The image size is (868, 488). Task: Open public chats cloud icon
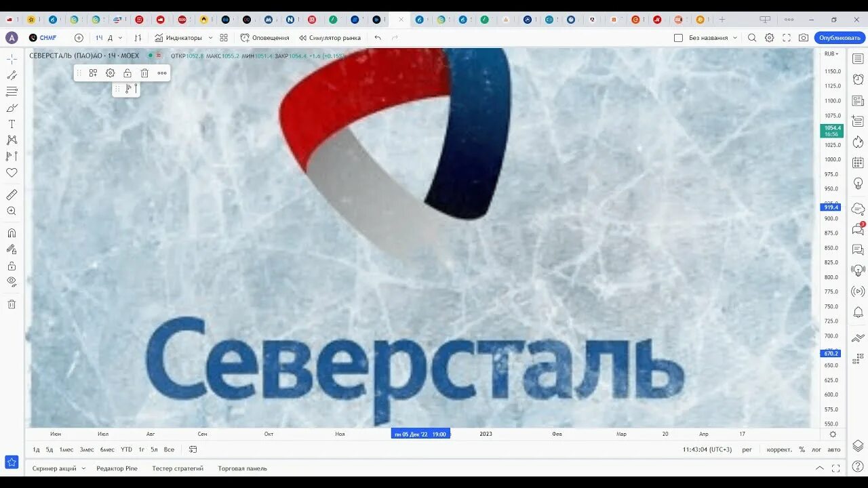click(858, 208)
